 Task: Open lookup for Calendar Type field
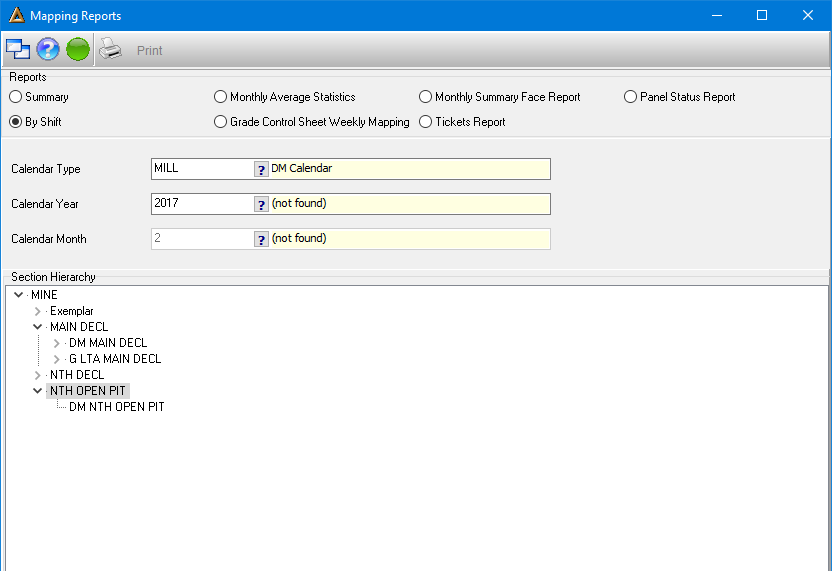click(261, 169)
